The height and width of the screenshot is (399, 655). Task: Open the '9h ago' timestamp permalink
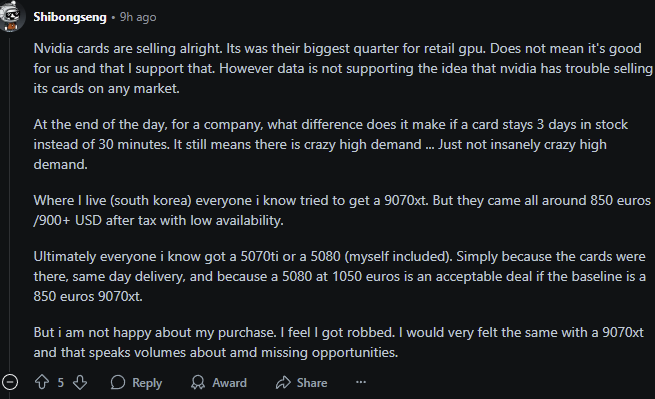pos(138,17)
